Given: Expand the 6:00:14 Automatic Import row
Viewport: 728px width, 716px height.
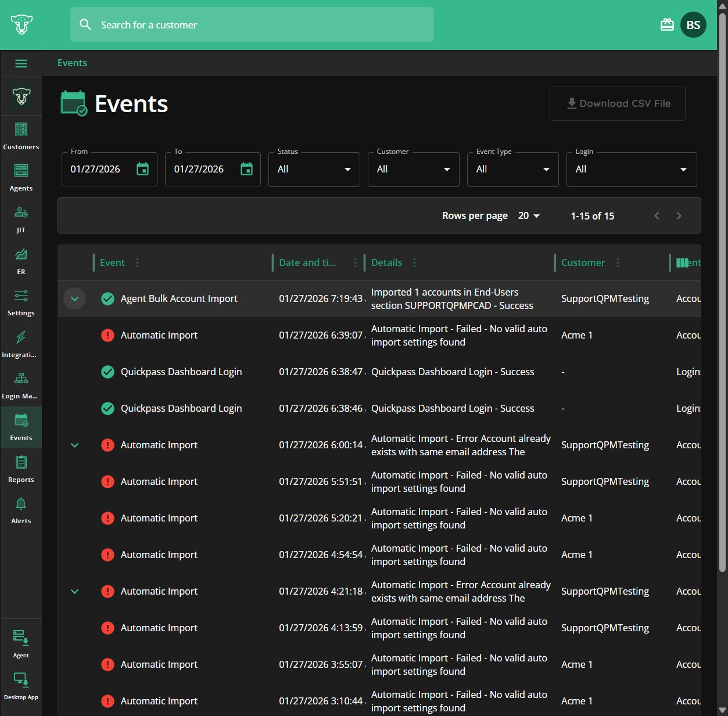Looking at the screenshot, I should (74, 445).
